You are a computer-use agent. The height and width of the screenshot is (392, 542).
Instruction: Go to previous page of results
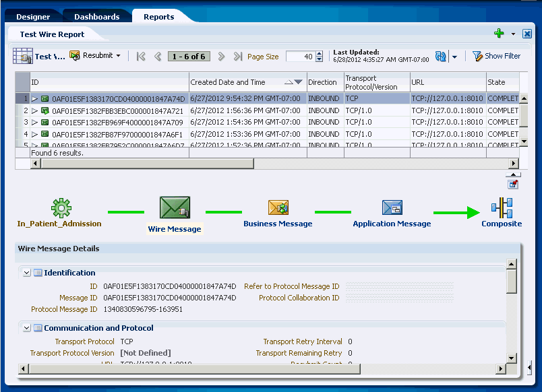(x=158, y=57)
